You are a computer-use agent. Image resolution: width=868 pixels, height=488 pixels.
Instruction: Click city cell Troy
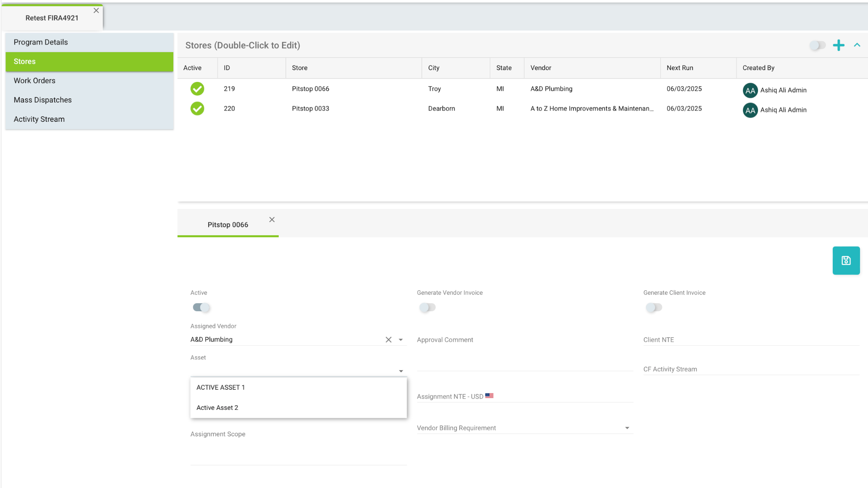[434, 89]
